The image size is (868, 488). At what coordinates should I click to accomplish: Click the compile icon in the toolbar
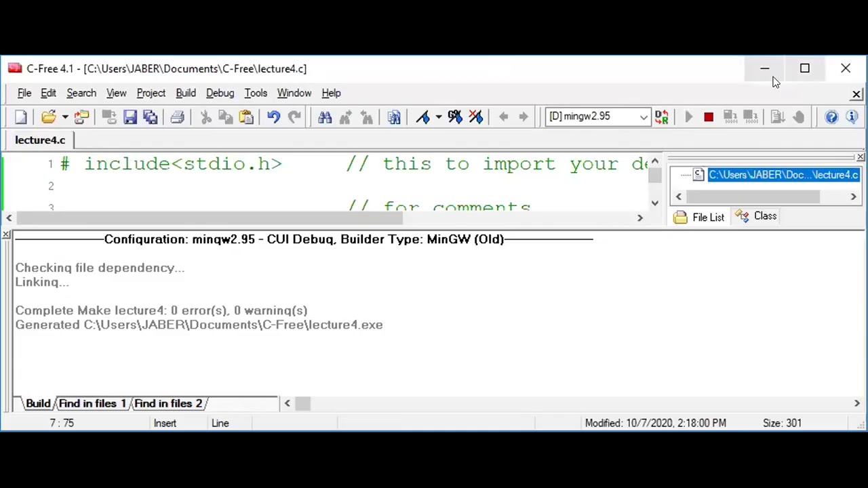pyautogui.click(x=730, y=117)
